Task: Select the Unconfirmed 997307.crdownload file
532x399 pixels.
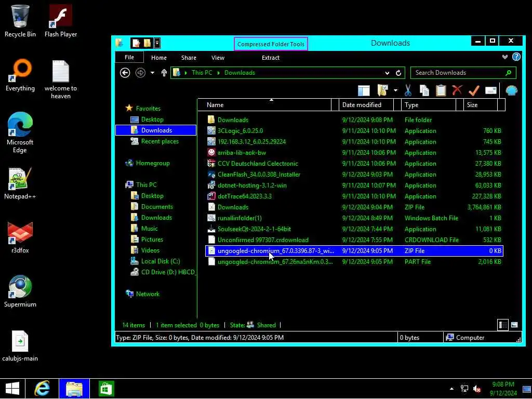Action: point(354,240)
